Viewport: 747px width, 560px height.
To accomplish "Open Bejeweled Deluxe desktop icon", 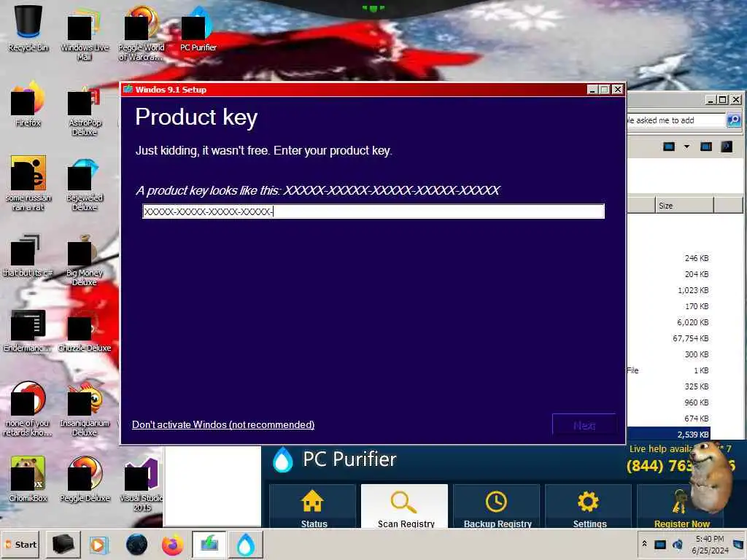I will click(x=84, y=184).
